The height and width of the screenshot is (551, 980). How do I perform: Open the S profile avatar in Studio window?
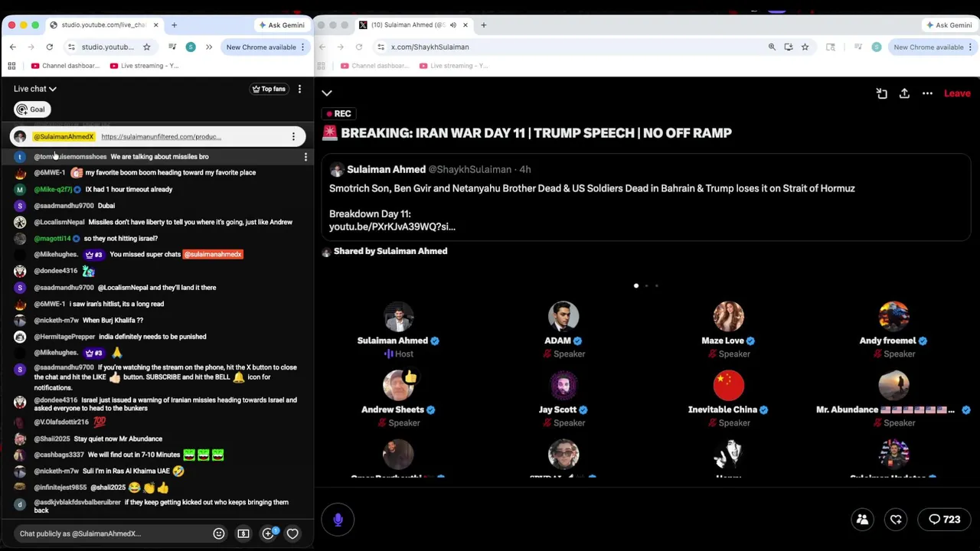click(x=191, y=47)
